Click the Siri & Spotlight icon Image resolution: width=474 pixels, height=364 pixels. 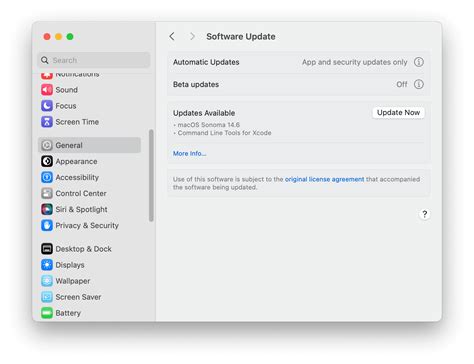[x=47, y=209]
